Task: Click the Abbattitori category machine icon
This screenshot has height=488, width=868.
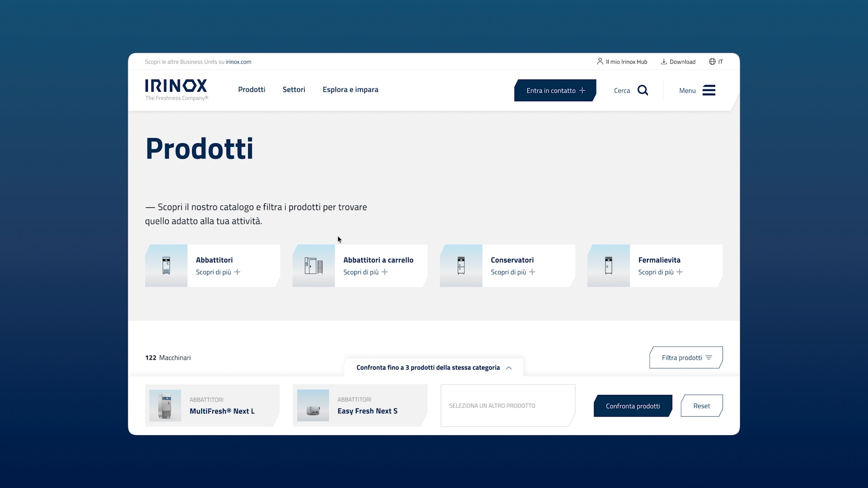Action: (x=166, y=266)
